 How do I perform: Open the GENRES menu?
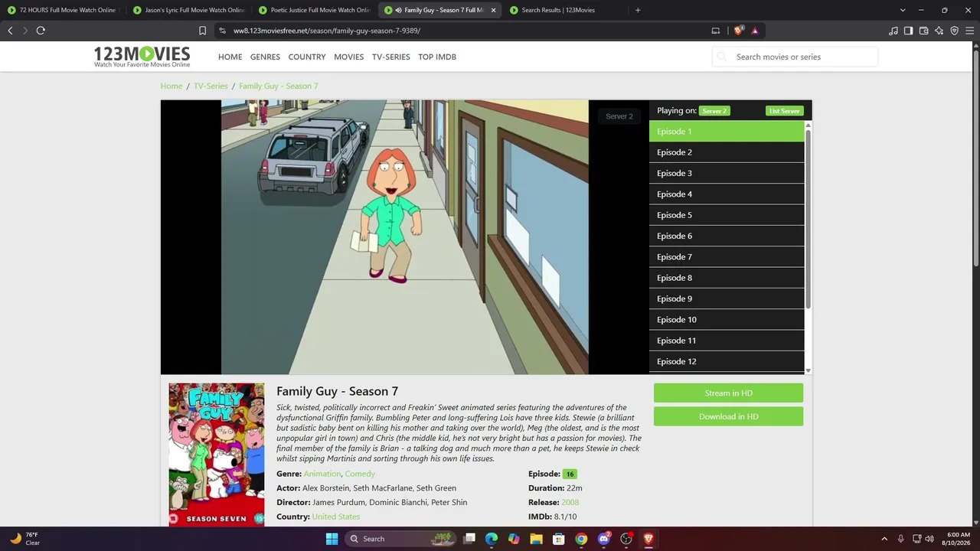click(x=265, y=57)
